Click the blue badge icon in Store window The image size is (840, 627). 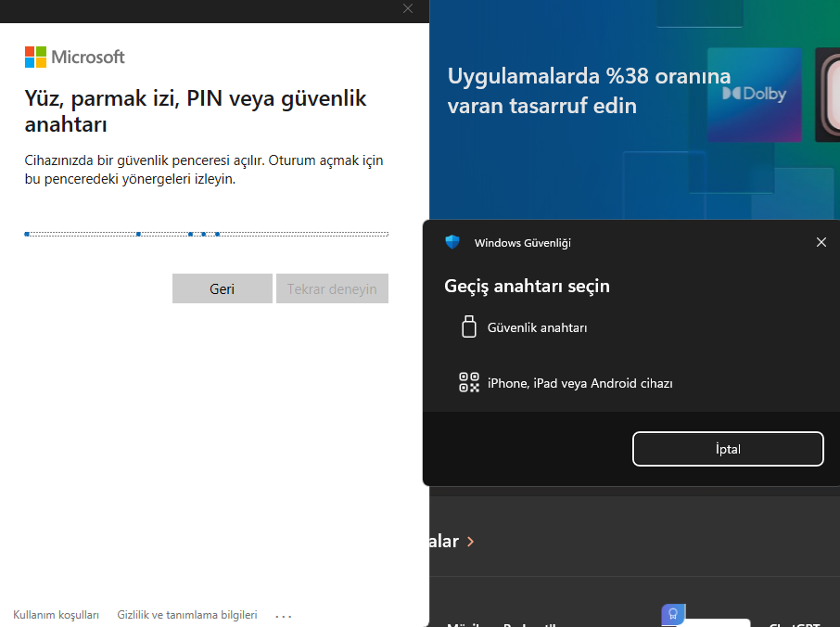(x=673, y=614)
